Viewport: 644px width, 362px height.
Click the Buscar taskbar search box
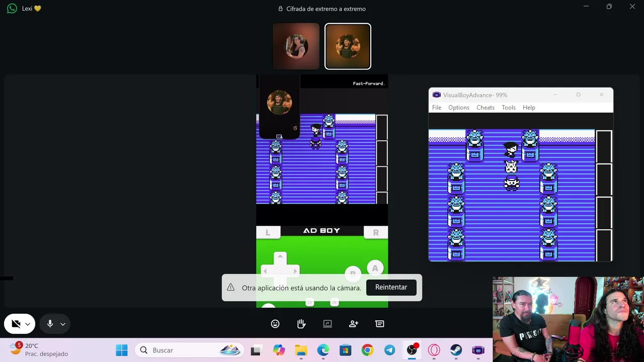pos(189,350)
